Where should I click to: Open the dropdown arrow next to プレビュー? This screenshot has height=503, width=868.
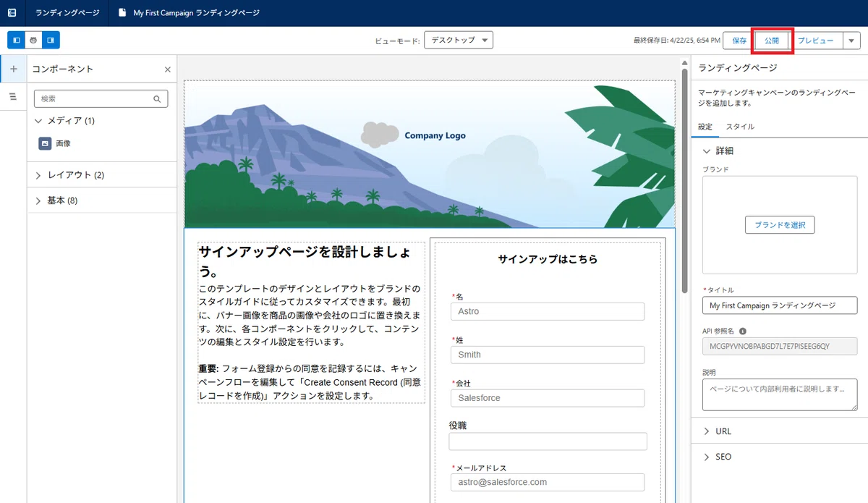pyautogui.click(x=851, y=41)
